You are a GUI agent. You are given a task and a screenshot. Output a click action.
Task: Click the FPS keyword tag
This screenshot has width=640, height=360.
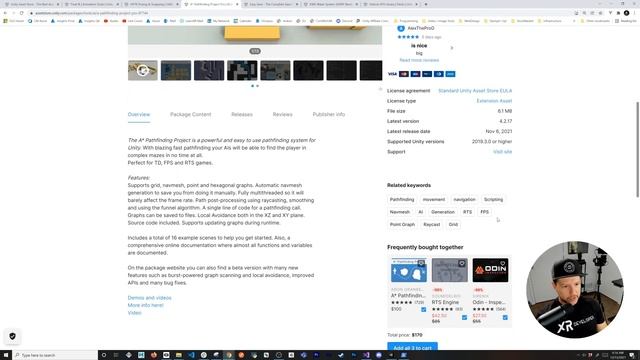[484, 212]
